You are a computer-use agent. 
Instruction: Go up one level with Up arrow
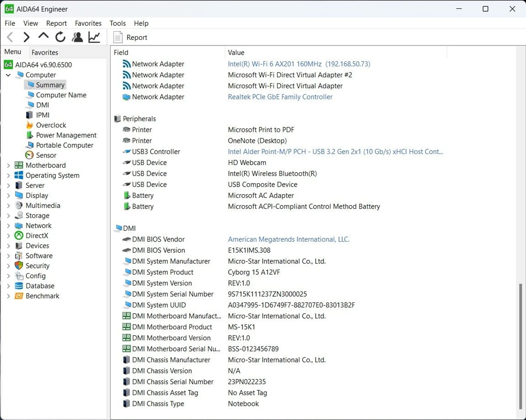click(x=43, y=36)
